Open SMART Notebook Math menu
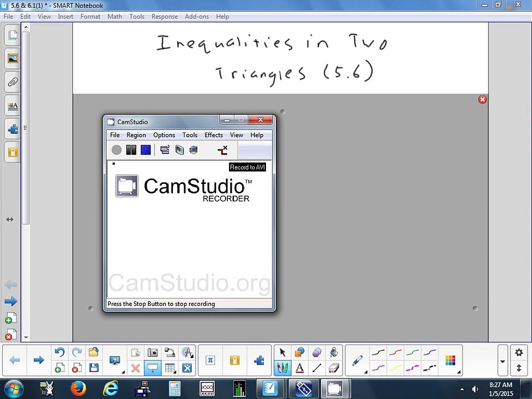 (x=115, y=16)
